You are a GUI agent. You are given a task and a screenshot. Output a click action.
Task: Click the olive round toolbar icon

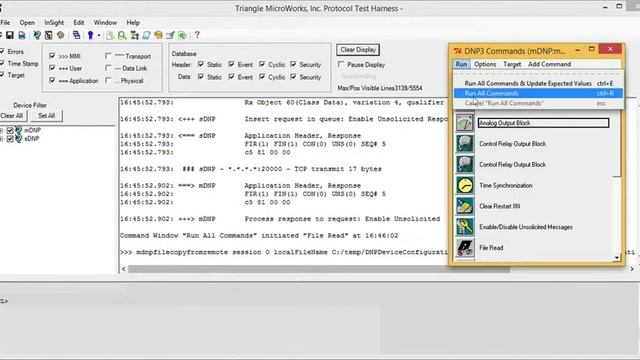click(x=60, y=36)
